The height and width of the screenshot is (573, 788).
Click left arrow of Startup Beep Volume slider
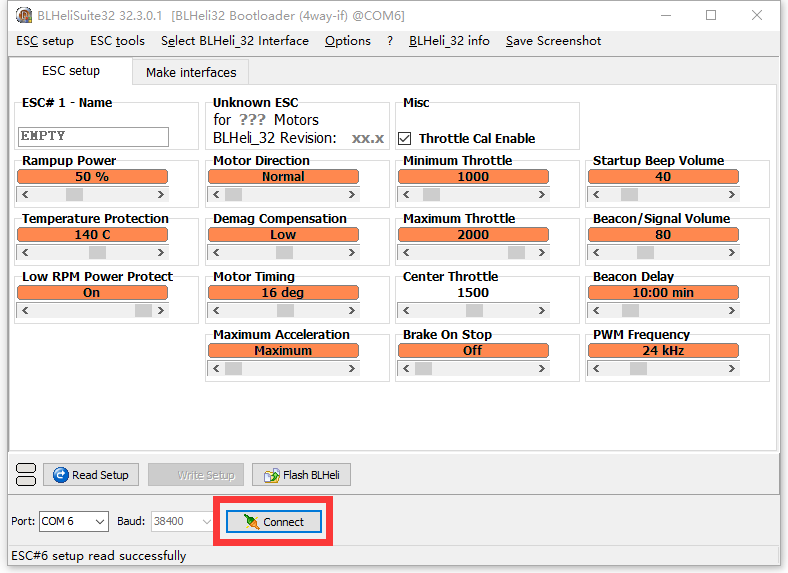(x=596, y=195)
